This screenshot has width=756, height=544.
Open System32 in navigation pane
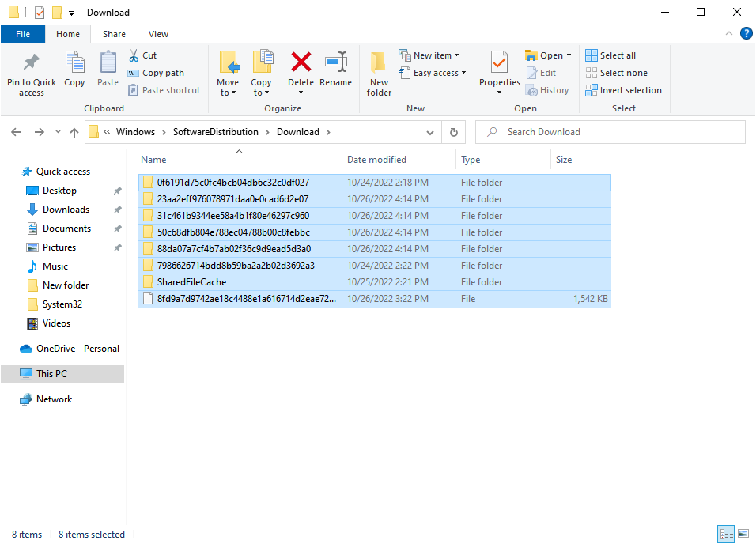62,304
